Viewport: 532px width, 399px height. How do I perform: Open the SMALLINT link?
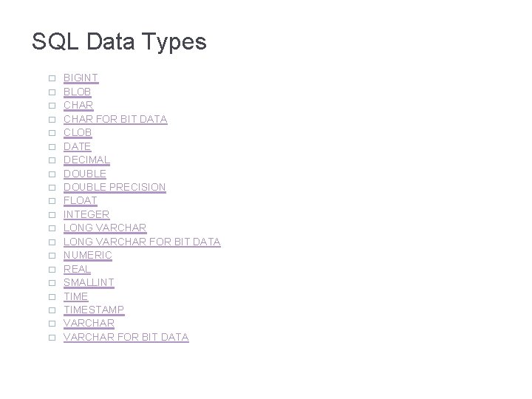[89, 282]
